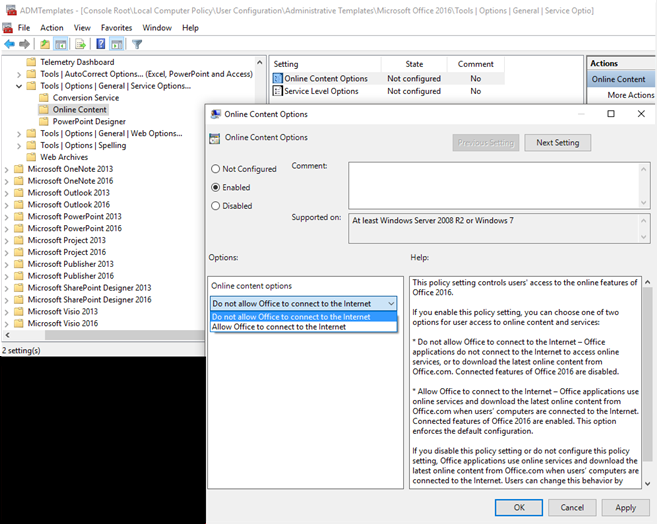Click the Microsoft OneNote 2013 folder icon

18,169
